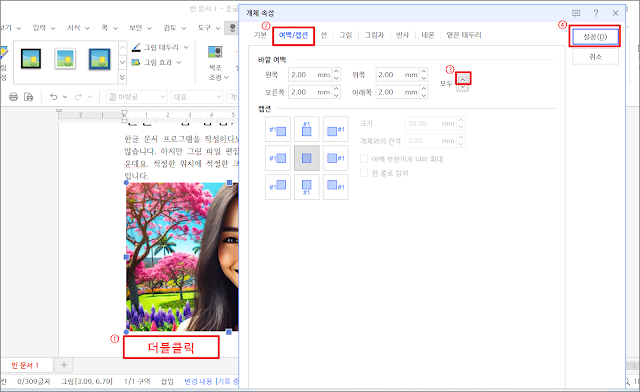Decrease all margins with 모두 down arrow
640x392 pixels.
(462, 87)
